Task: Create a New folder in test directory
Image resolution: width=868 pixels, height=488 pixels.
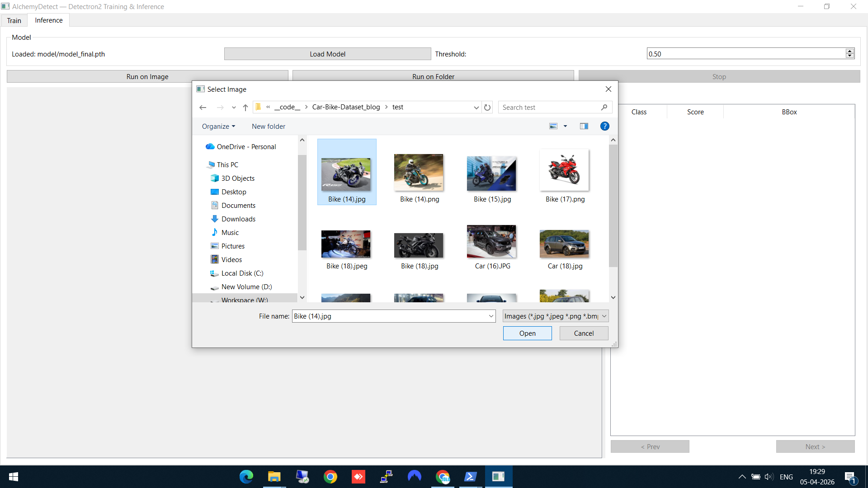Action: [x=268, y=126]
